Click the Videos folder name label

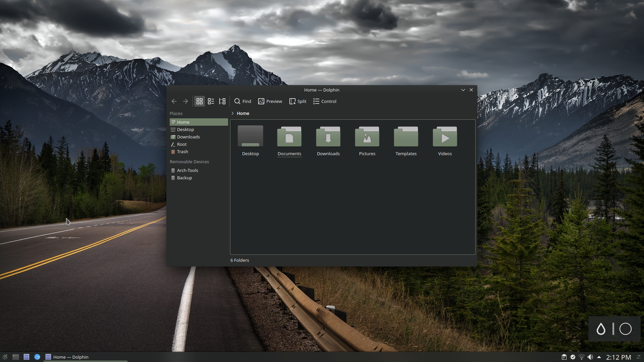point(445,154)
